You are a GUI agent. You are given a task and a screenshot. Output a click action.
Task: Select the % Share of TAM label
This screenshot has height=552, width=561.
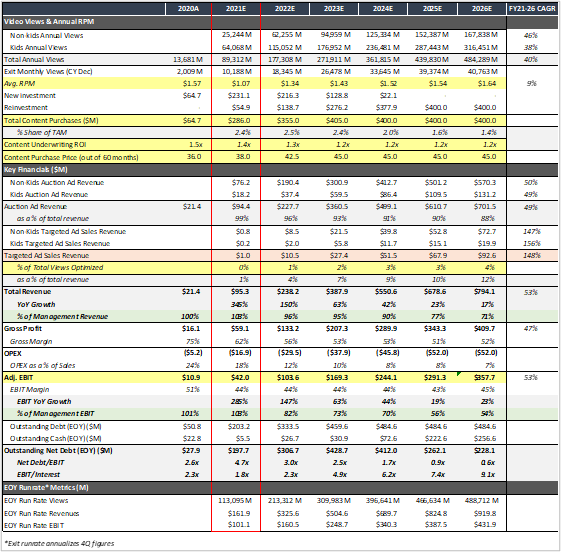click(42, 132)
